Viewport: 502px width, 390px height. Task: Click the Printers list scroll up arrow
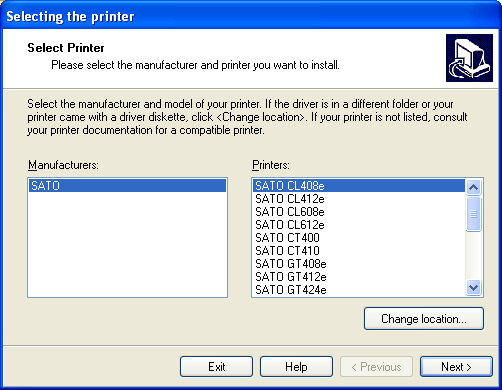click(474, 187)
